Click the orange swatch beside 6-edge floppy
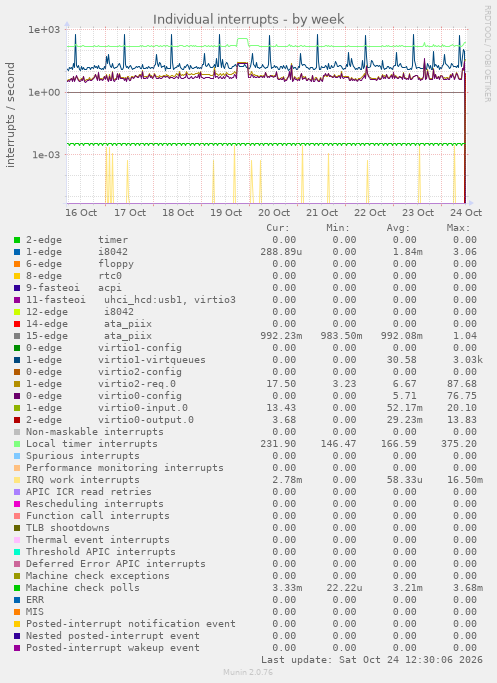 click(17, 264)
